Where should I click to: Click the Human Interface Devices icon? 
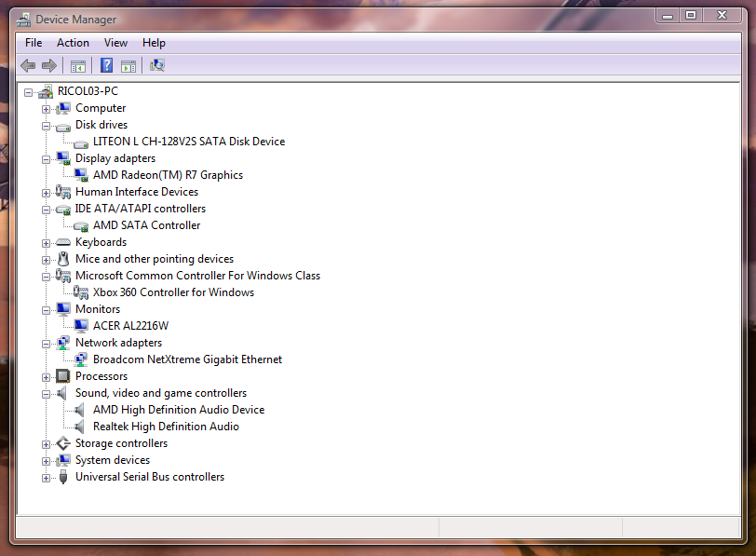pyautogui.click(x=63, y=192)
